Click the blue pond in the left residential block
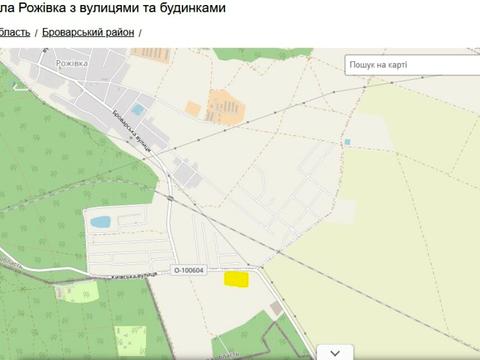Viewport: 480px width, 360px height. tap(100, 222)
